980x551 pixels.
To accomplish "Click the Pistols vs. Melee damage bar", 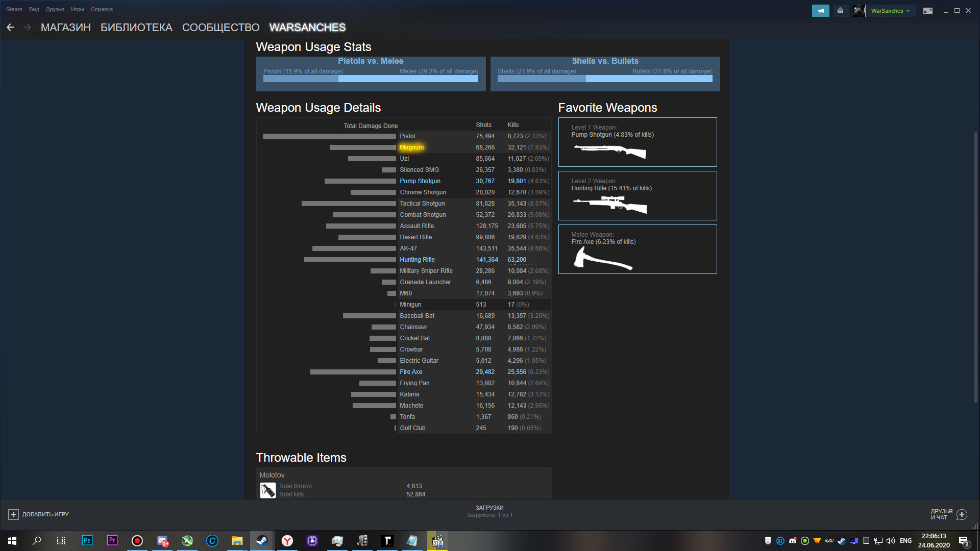I will tap(371, 79).
